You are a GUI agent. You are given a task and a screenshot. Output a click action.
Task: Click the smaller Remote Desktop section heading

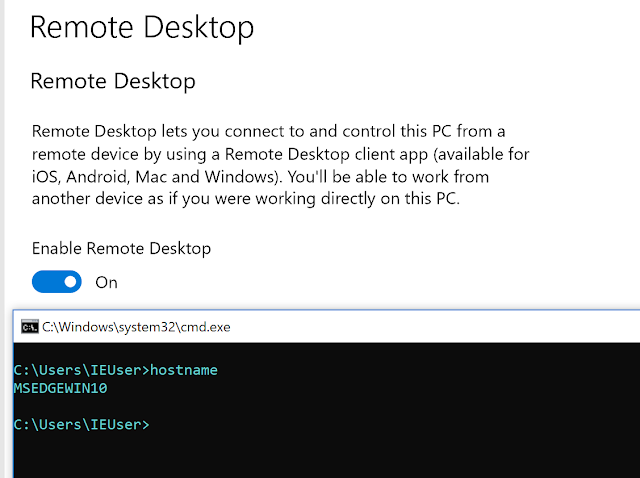coord(113,81)
